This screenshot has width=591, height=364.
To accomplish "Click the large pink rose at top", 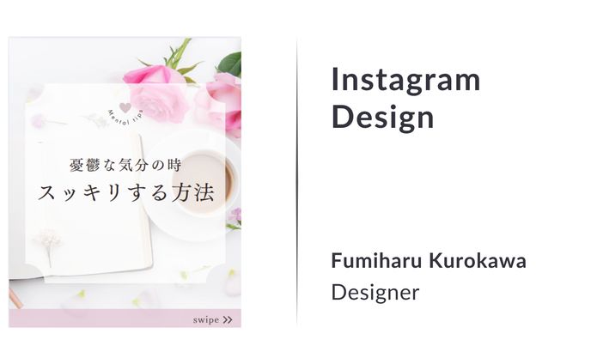I will 156,92.
